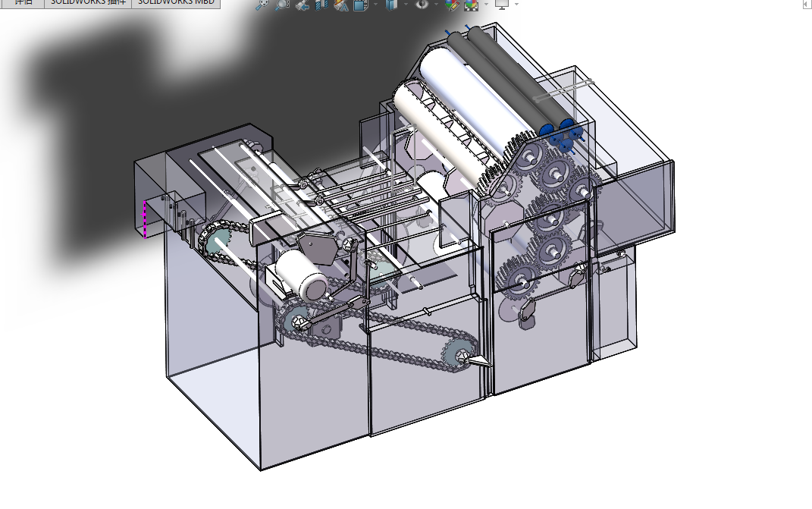
Task: Toggle the Hide/Show Items eye icon
Action: pyautogui.click(x=422, y=4)
